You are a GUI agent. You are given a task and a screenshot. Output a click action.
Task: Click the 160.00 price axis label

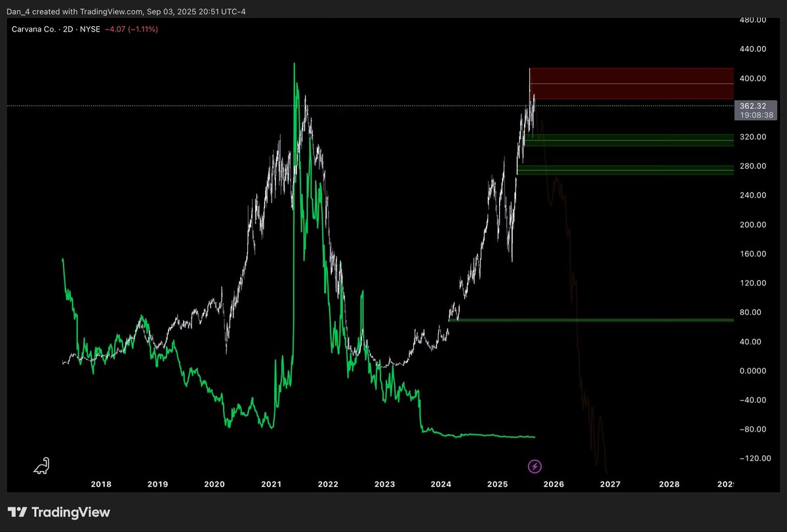pos(753,254)
